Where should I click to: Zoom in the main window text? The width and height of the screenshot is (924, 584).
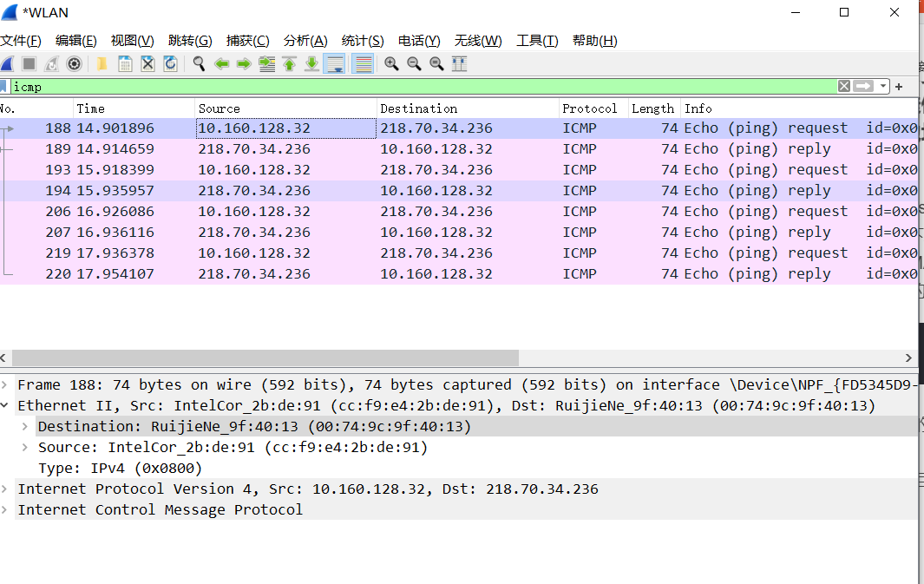[391, 63]
